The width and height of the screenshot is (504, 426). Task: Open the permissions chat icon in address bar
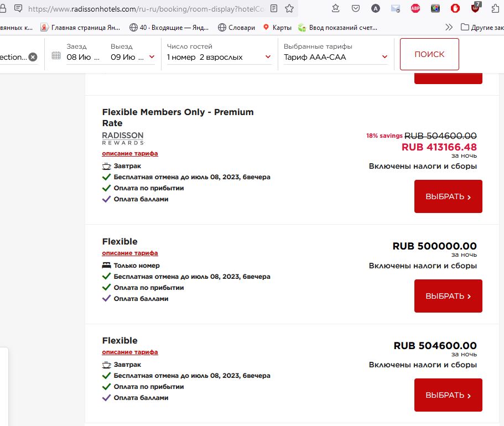coord(18,8)
